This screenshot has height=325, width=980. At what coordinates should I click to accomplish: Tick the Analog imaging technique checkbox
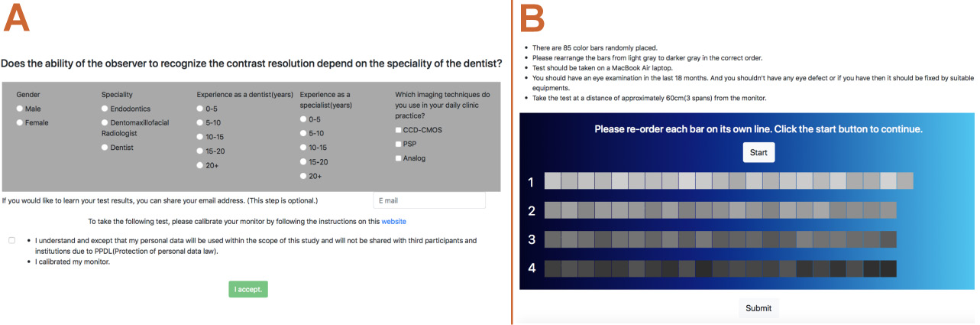[x=398, y=158]
